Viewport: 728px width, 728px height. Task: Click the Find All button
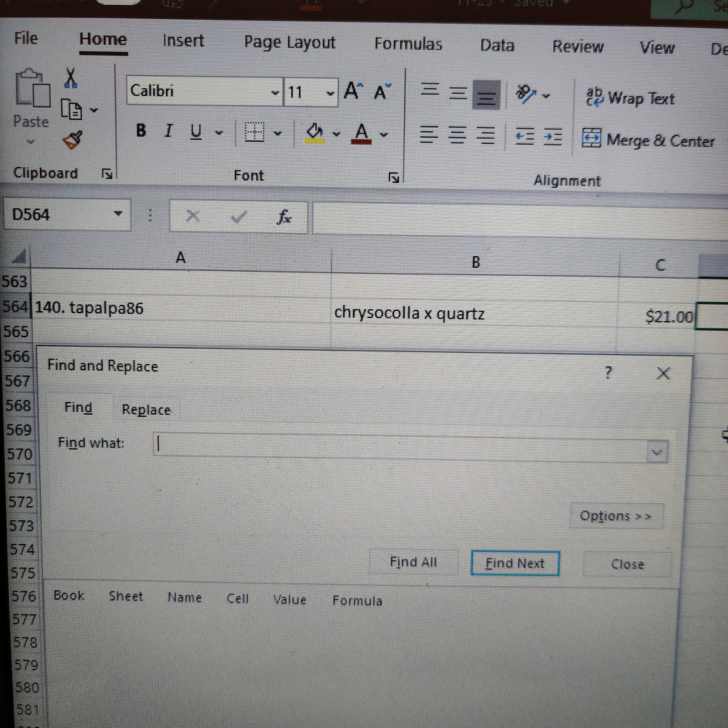coord(413,562)
